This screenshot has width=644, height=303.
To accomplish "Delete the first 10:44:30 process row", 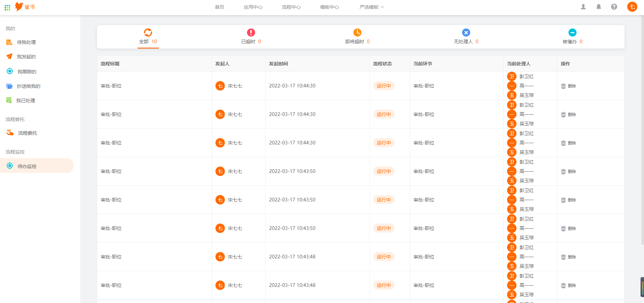I will tap(568, 86).
